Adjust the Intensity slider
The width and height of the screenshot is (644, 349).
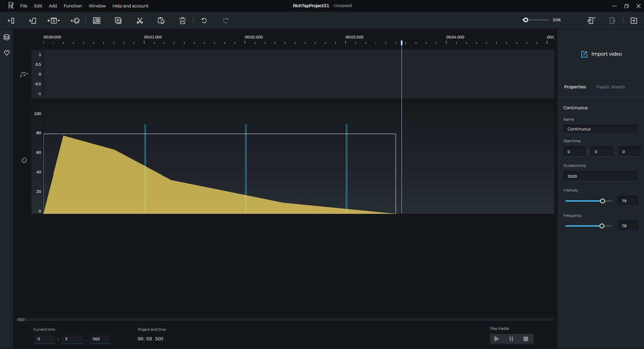tap(603, 201)
